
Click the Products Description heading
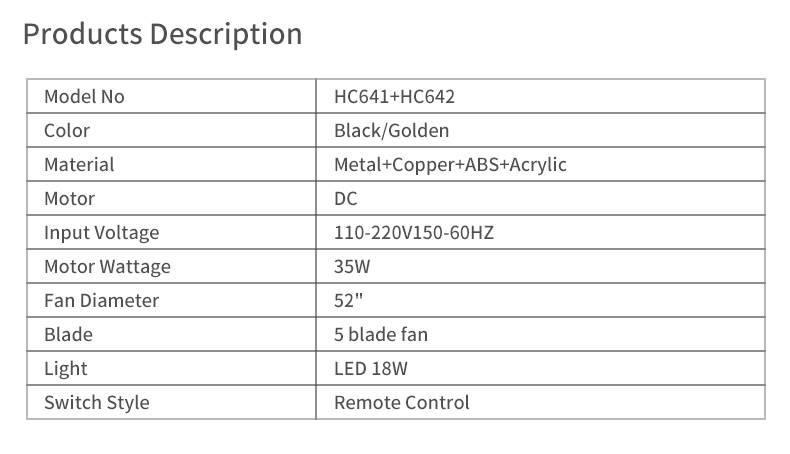click(x=163, y=35)
